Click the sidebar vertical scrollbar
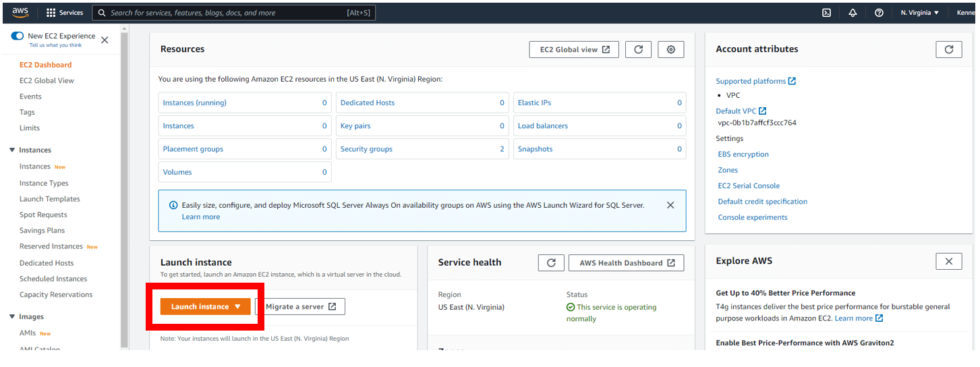This screenshot has height=367, width=980. 124,189
